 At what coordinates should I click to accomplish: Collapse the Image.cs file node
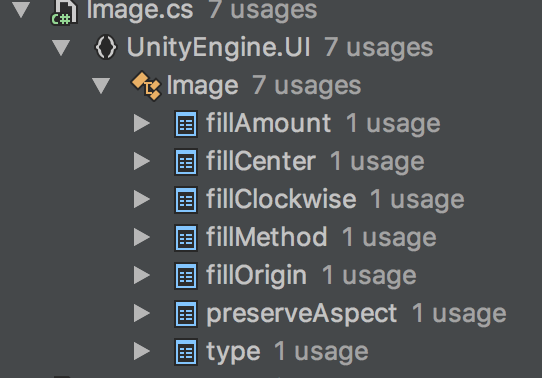21,10
